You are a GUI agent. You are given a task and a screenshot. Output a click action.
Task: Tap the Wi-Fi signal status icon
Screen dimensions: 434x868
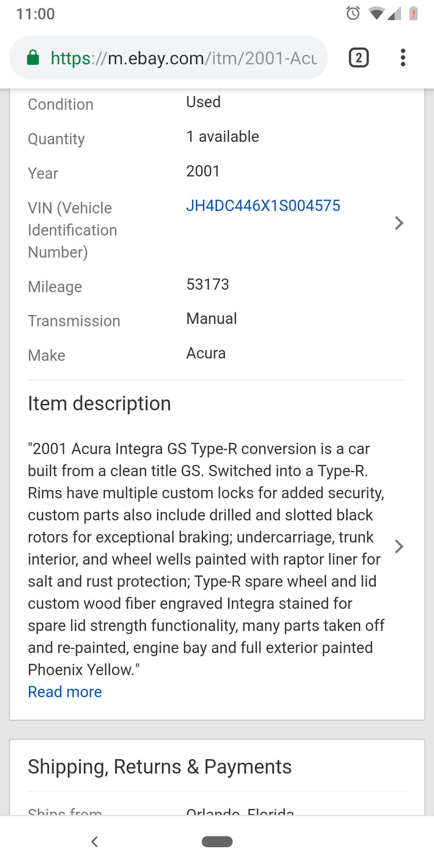[376, 13]
